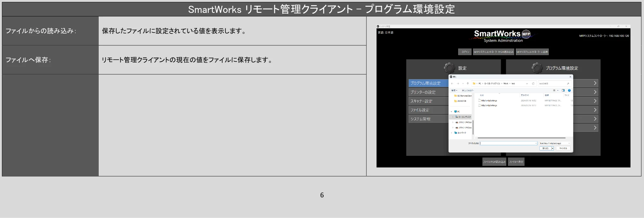Viewport: 644px width, 218px height.
Task: Expand the ローカル ディスク node
Action: (453, 117)
